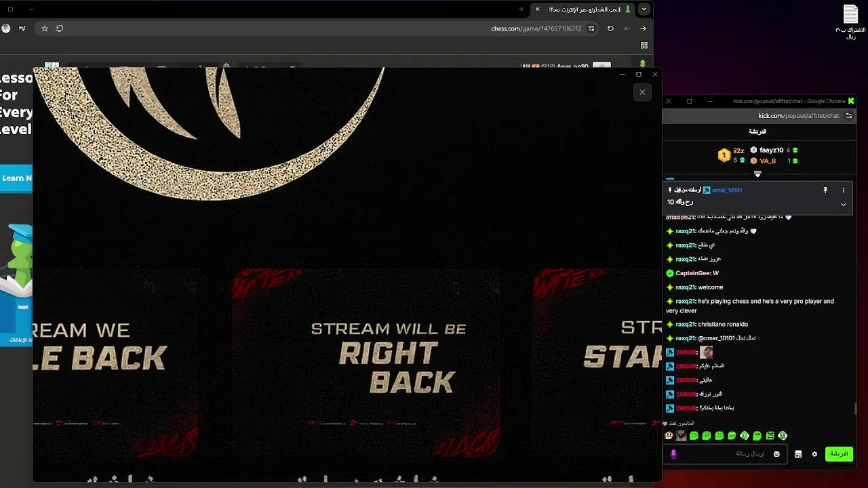868x488 pixels.
Task: Open the tab search dropdown in Chrome
Action: (x=644, y=9)
